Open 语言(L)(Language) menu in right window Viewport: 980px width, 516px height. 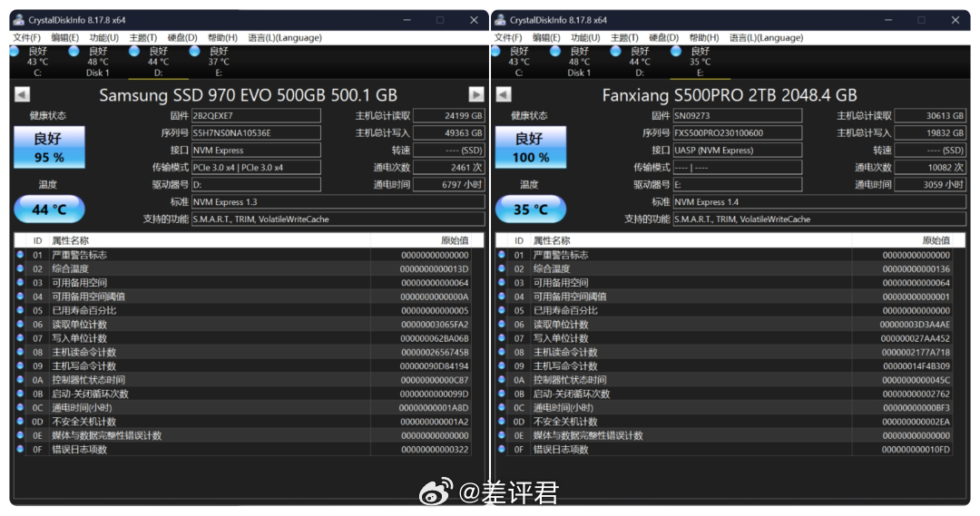[766, 37]
